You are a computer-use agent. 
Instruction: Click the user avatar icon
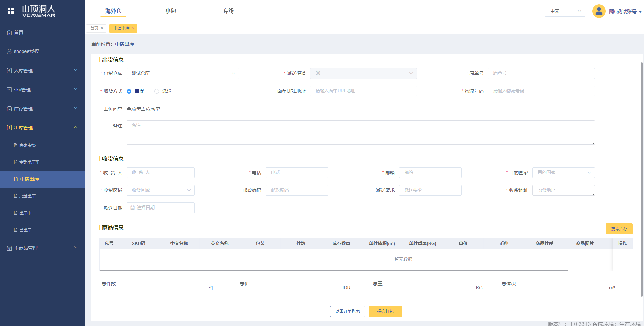coord(599,11)
